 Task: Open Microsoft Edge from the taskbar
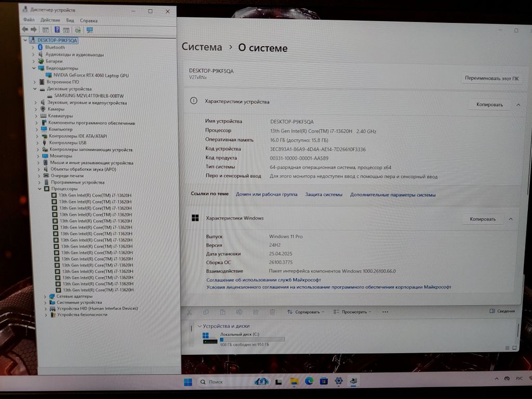[x=309, y=381]
